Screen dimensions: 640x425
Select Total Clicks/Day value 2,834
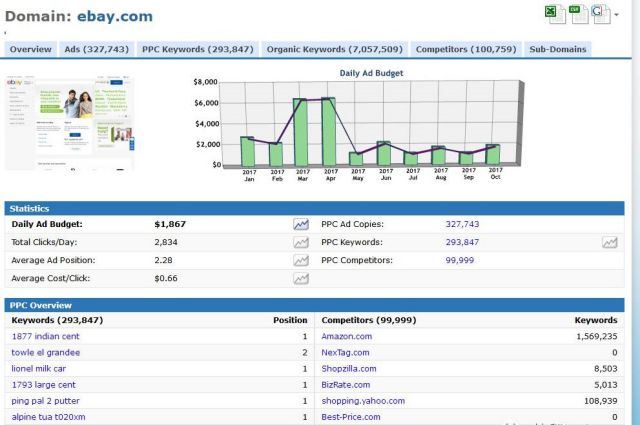(x=166, y=242)
